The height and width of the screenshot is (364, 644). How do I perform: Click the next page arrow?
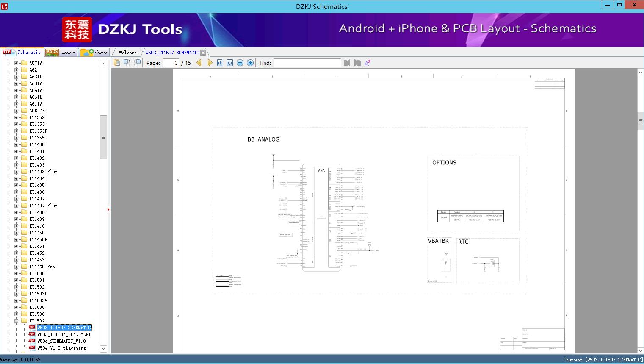210,63
